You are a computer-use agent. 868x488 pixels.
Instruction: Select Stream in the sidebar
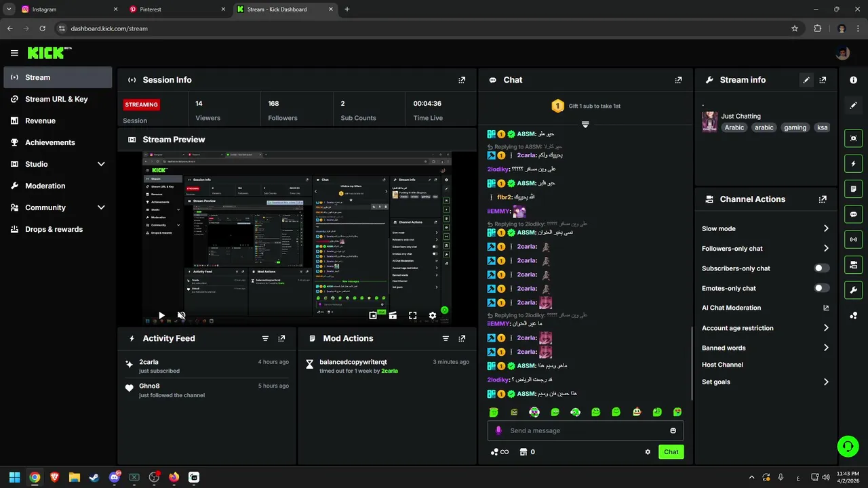(x=58, y=77)
